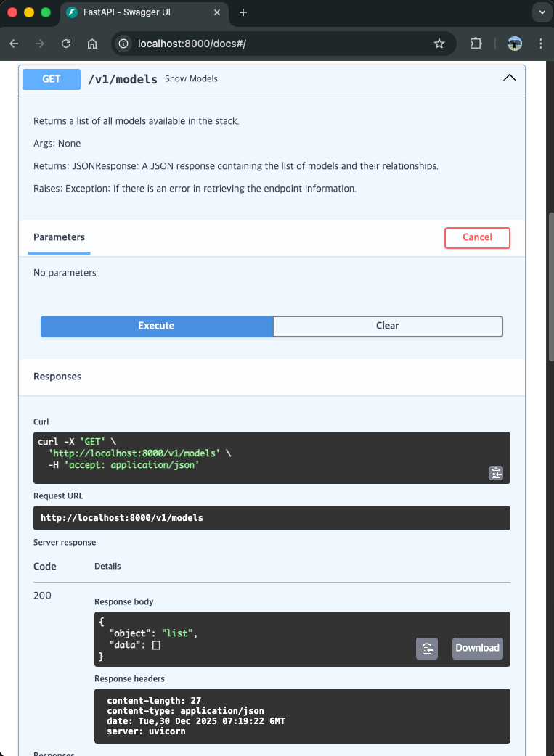
Task: Click the "data": [] response line
Action: [x=134, y=645]
